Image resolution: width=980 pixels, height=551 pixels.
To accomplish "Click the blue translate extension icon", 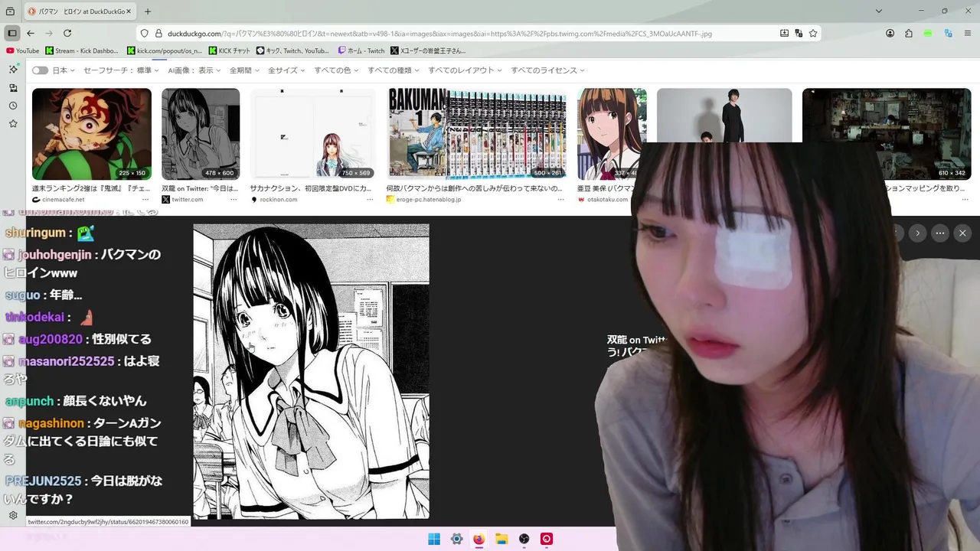I will coord(948,34).
